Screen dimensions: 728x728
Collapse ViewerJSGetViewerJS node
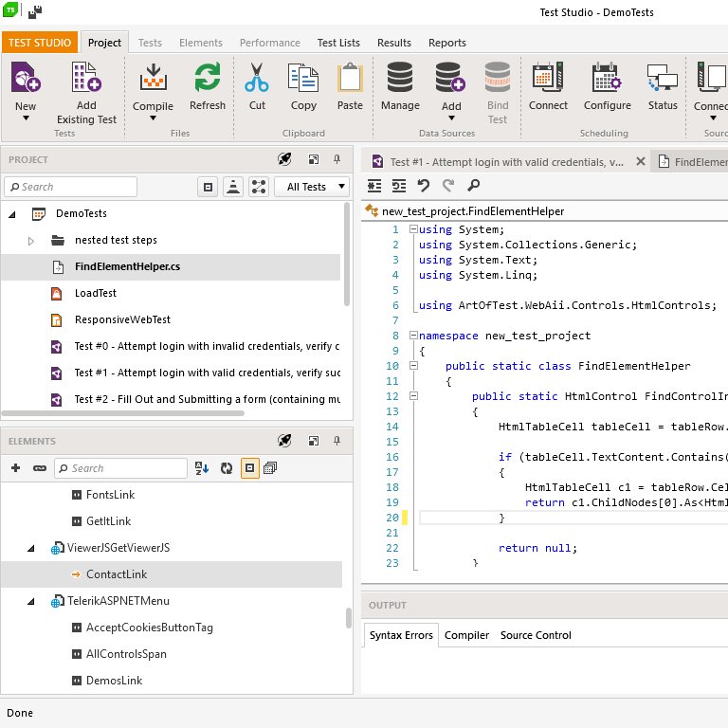[31, 548]
